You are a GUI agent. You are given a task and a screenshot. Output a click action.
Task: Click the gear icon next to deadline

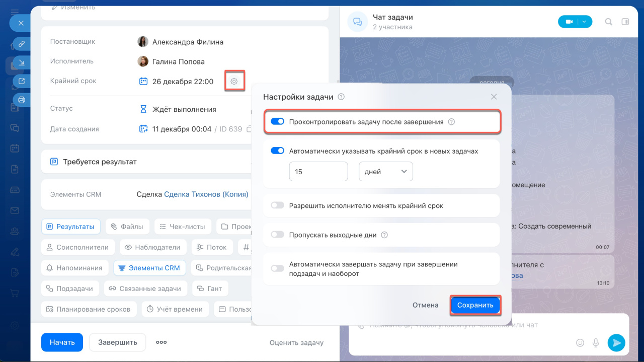234,81
